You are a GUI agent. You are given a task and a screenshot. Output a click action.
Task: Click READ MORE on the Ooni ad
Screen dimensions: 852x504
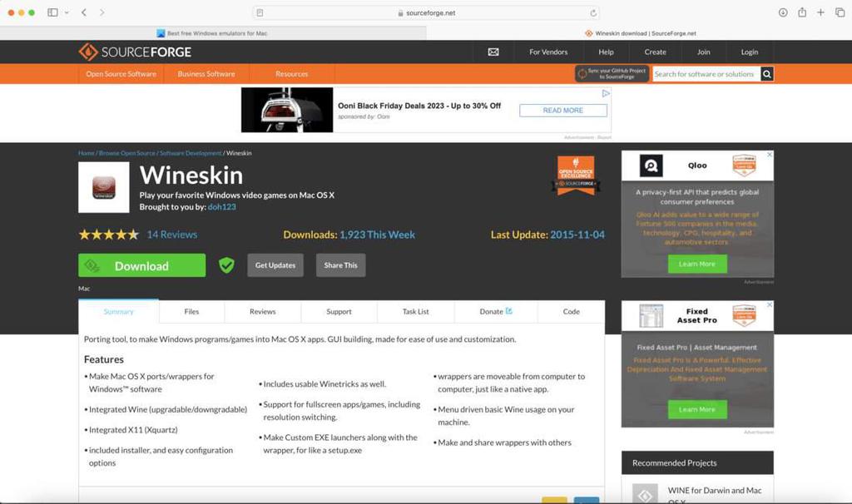pos(563,111)
